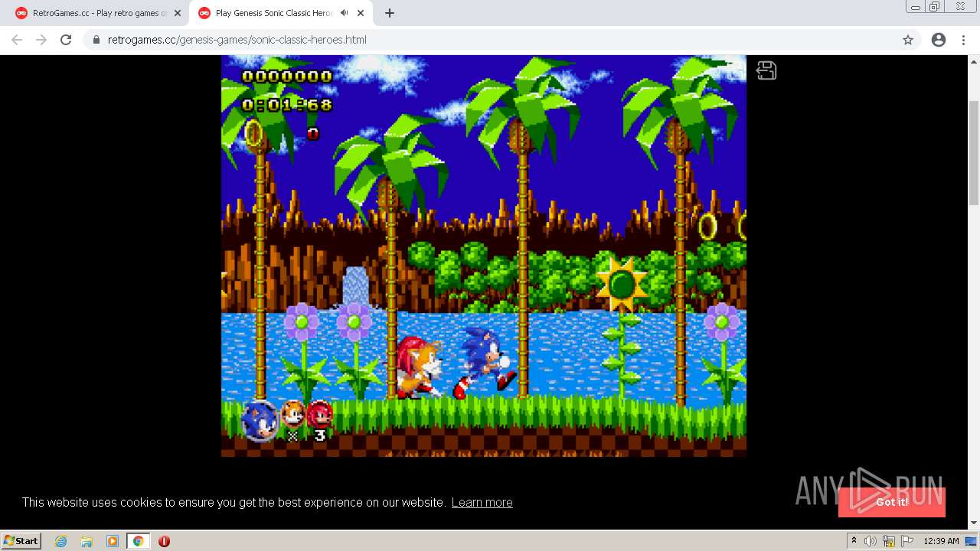Viewport: 980px width, 551px height.
Task: Open the Chrome three-dot menu
Action: 963,40
